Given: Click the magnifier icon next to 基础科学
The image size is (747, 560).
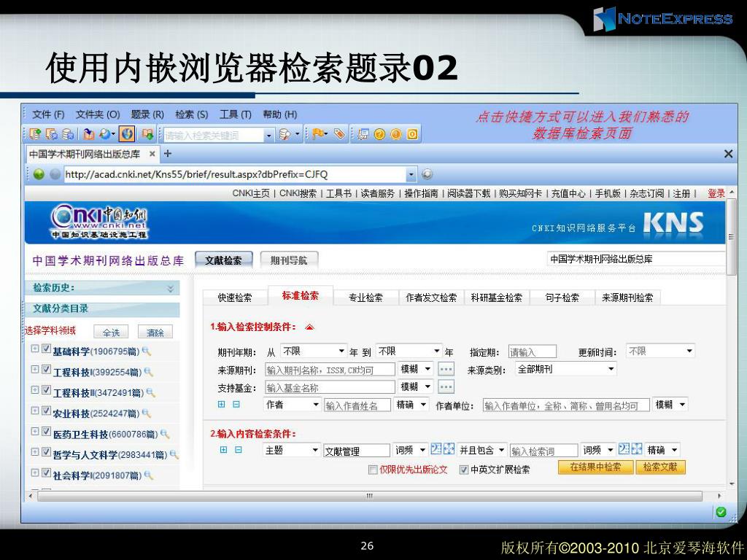Looking at the screenshot, I should (x=146, y=351).
